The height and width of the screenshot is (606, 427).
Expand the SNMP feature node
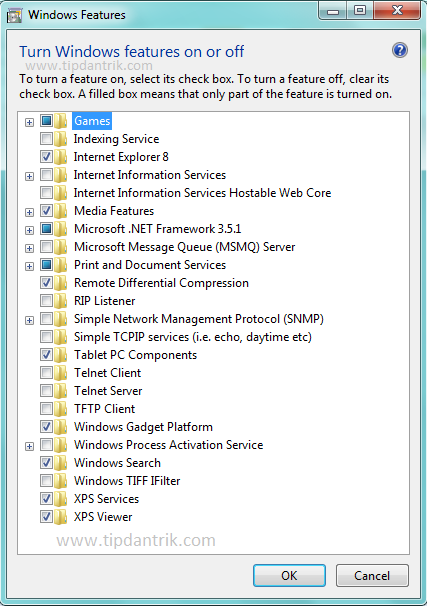[x=29, y=320]
